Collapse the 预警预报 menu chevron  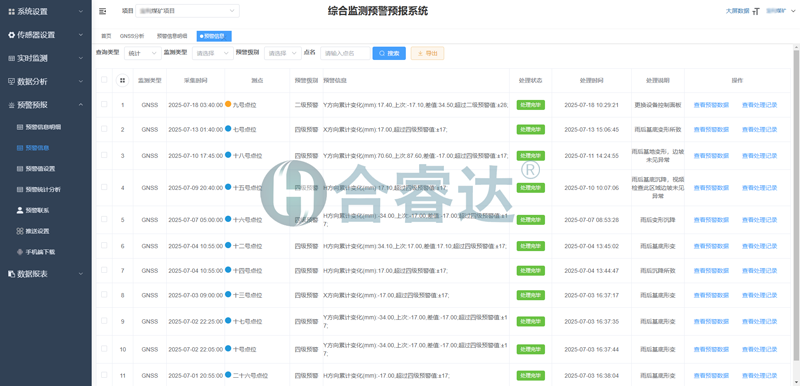[x=81, y=105]
